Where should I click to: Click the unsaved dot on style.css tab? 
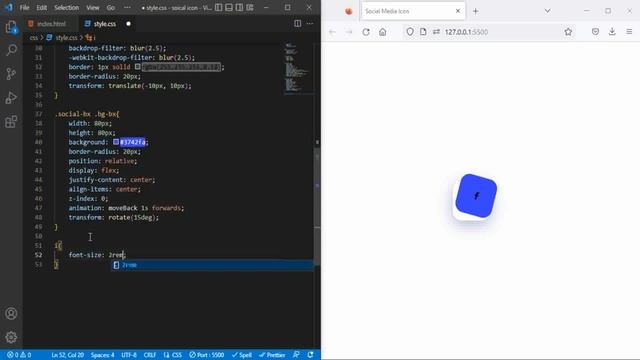[129, 24]
